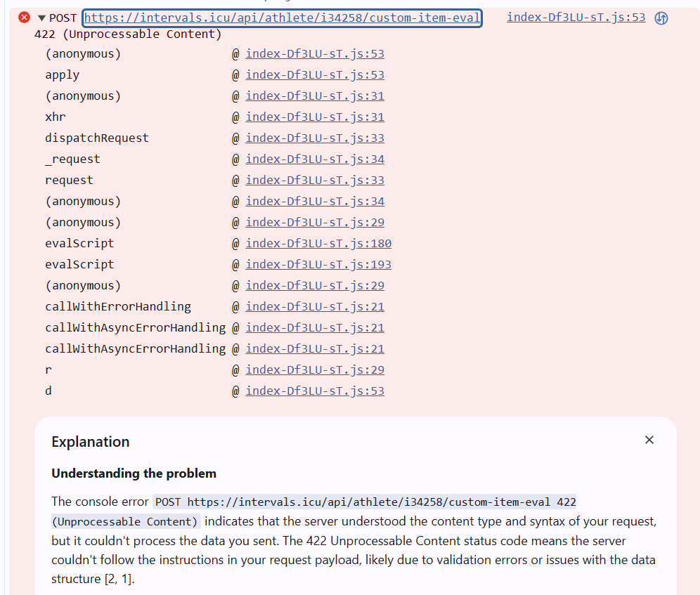700x595 pixels.
Task: Open the (anonymous) frame link at line 31
Action: tap(314, 96)
